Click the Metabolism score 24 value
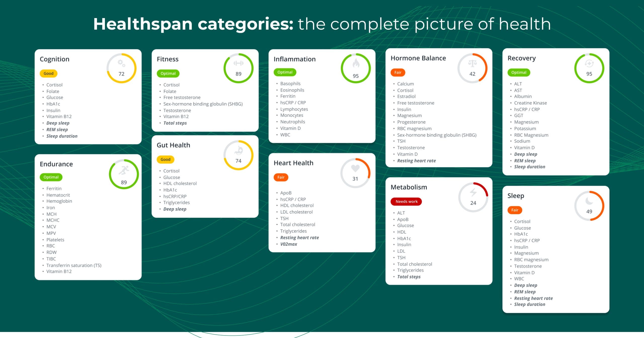The width and height of the screenshot is (644, 338). click(473, 203)
